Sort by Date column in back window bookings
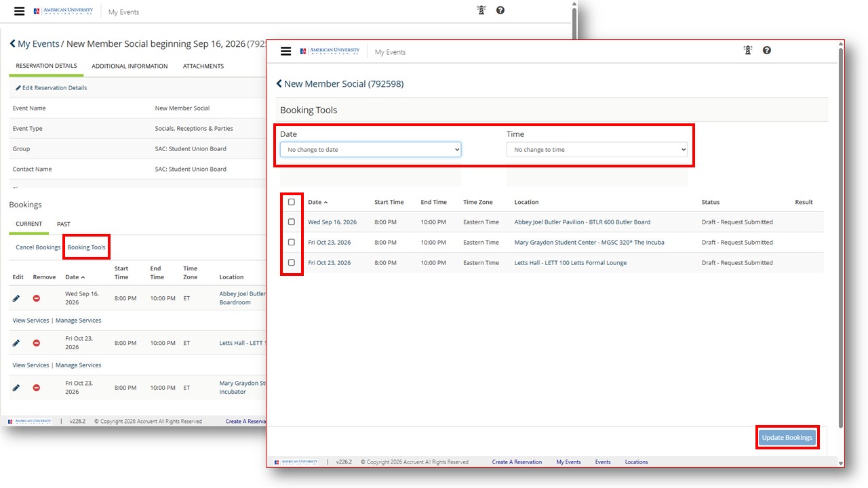This screenshot has width=868, height=488. [75, 277]
